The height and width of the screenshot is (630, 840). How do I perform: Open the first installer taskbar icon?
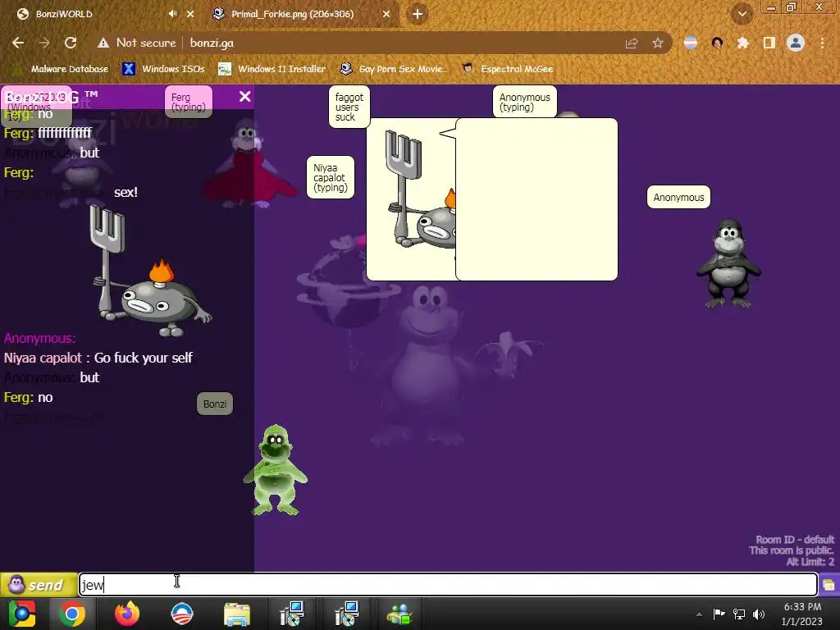pyautogui.click(x=293, y=614)
